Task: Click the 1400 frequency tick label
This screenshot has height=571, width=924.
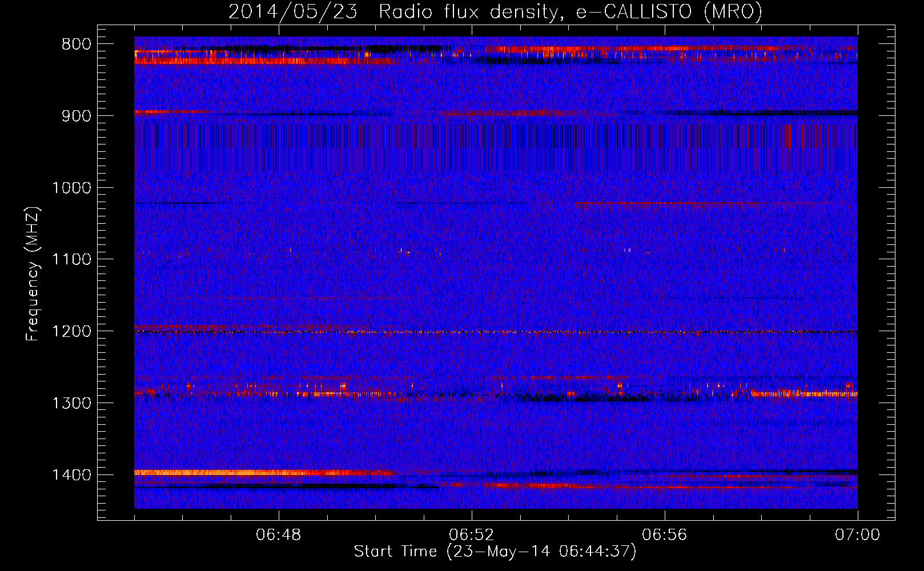Action: coord(71,475)
